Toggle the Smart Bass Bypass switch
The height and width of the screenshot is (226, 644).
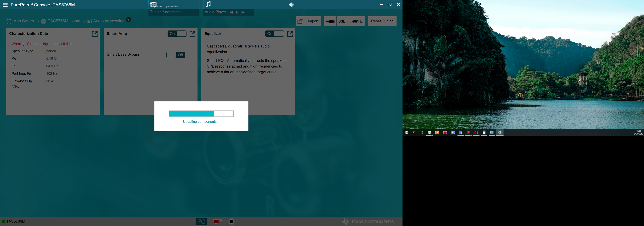click(x=176, y=55)
